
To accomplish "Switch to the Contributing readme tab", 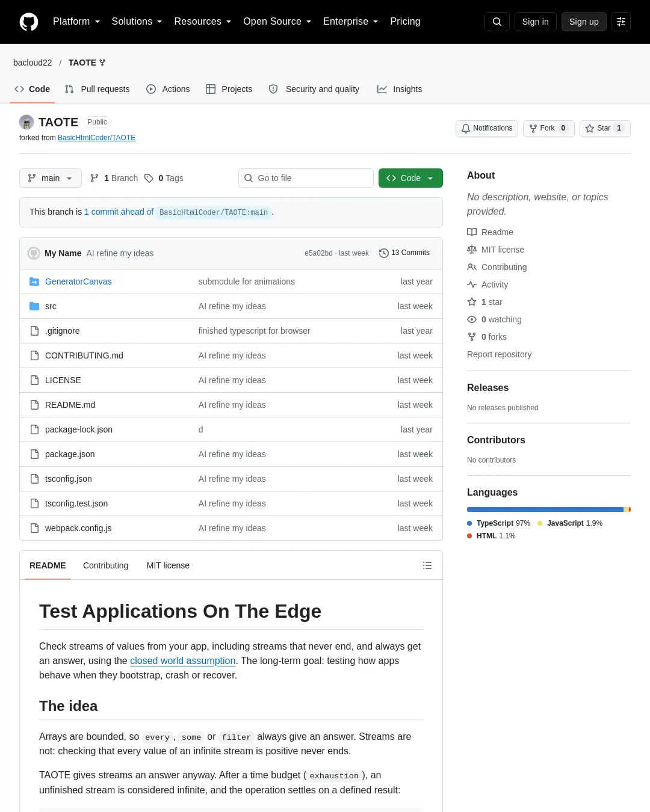I will (106, 565).
